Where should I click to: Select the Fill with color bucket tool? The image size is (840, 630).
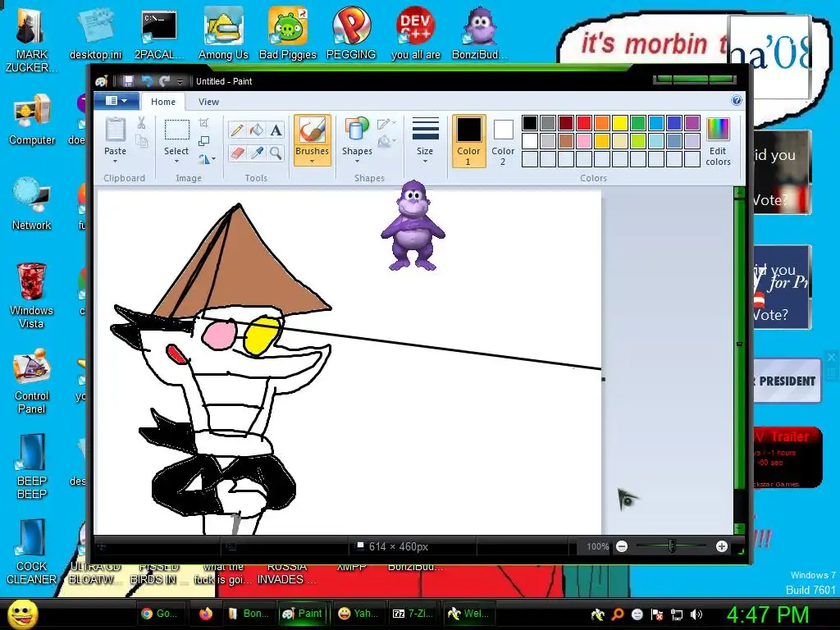(x=257, y=130)
